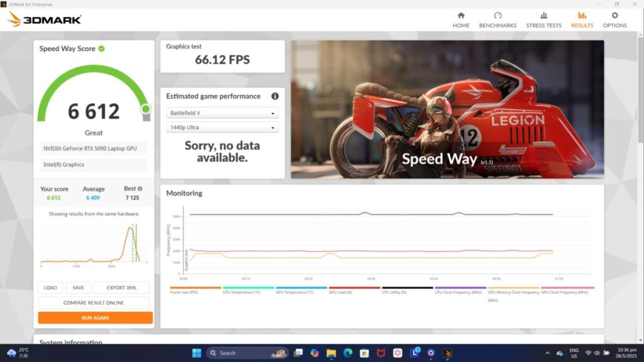Screen dimensions: 644x362
Task: Click COMPARE RESULT ONLINE
Action: 94,303
